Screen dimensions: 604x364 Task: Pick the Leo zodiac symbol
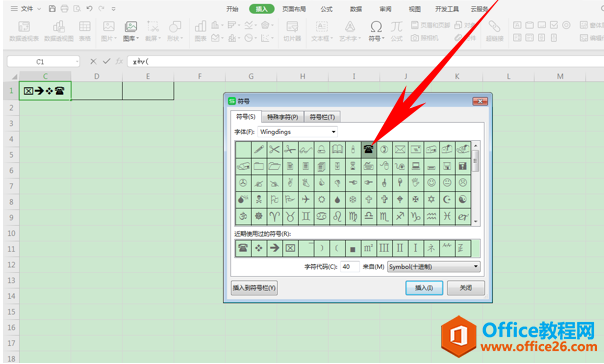tap(337, 216)
